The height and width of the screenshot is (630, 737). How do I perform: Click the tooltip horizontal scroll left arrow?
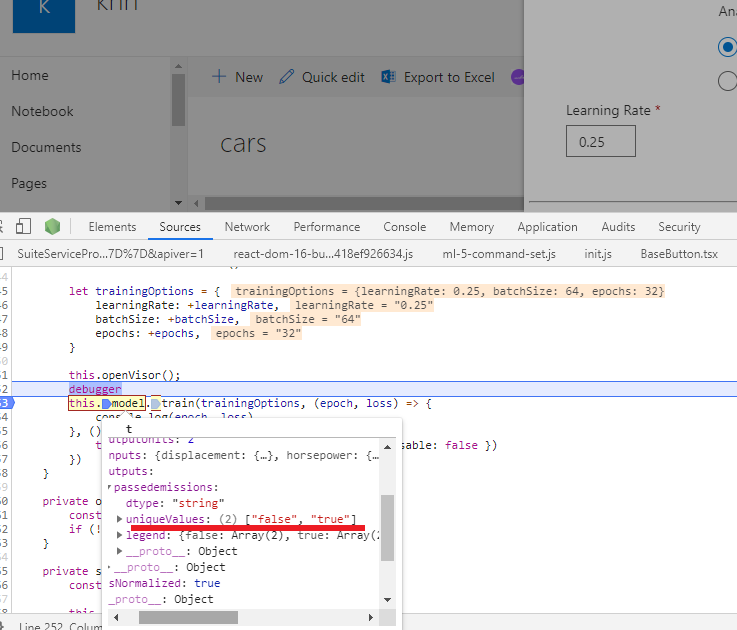click(x=116, y=617)
